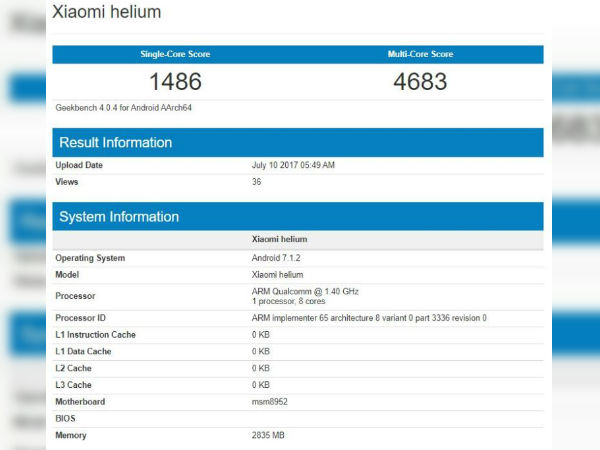Click the Model row label

(67, 275)
